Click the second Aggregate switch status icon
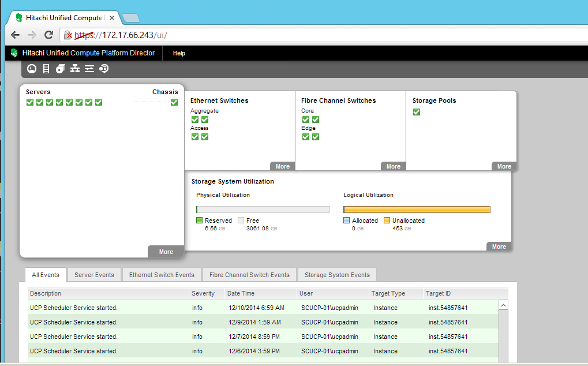Viewport: 588px width, 366px height. coord(205,119)
